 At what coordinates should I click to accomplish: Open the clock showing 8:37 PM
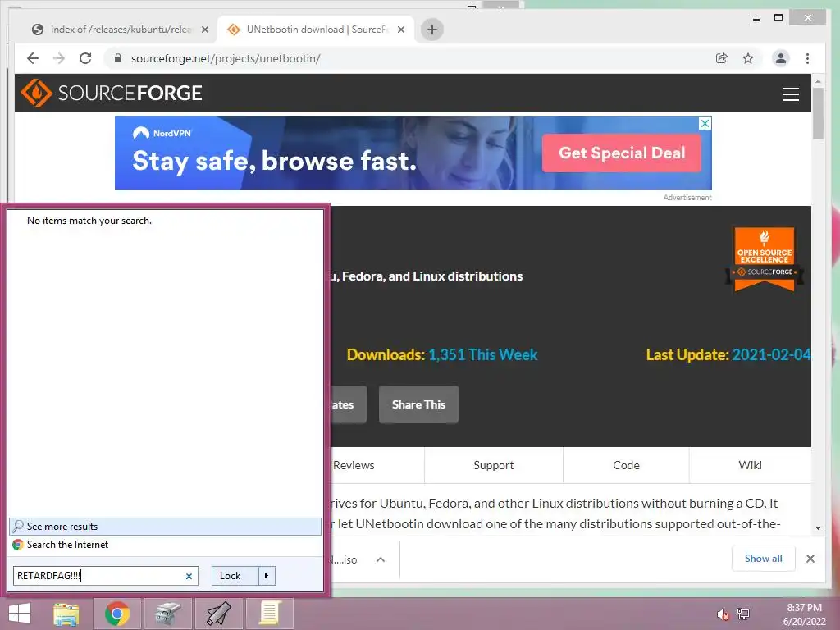(x=804, y=614)
